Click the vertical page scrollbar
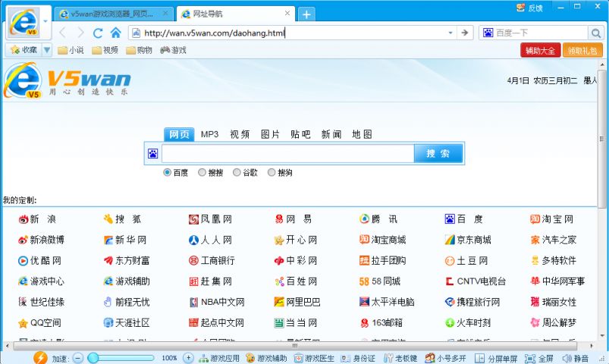The image size is (609, 364). point(602,139)
